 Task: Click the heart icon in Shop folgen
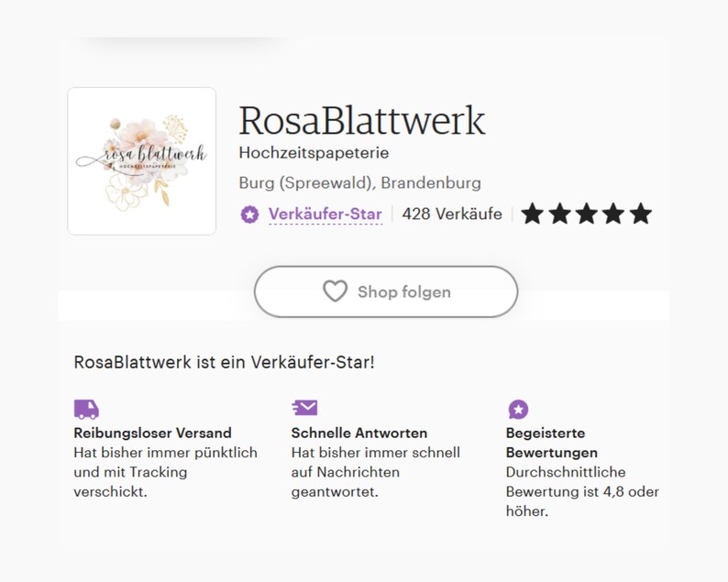click(x=335, y=291)
